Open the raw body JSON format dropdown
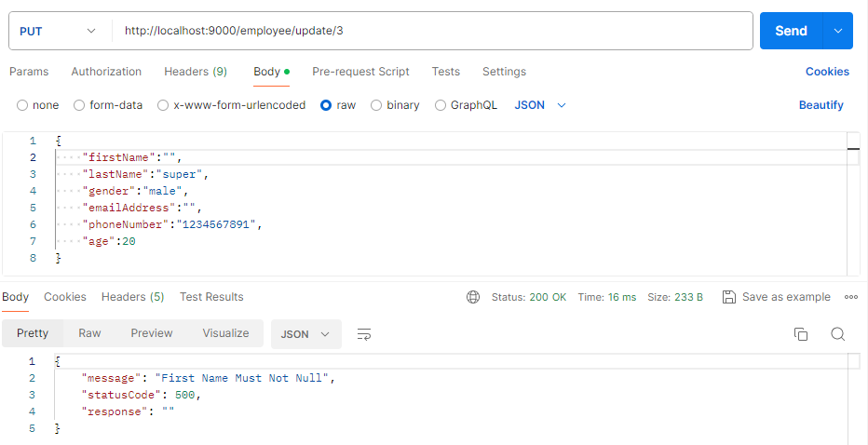Image resolution: width=868 pixels, height=445 pixels. tap(540, 105)
